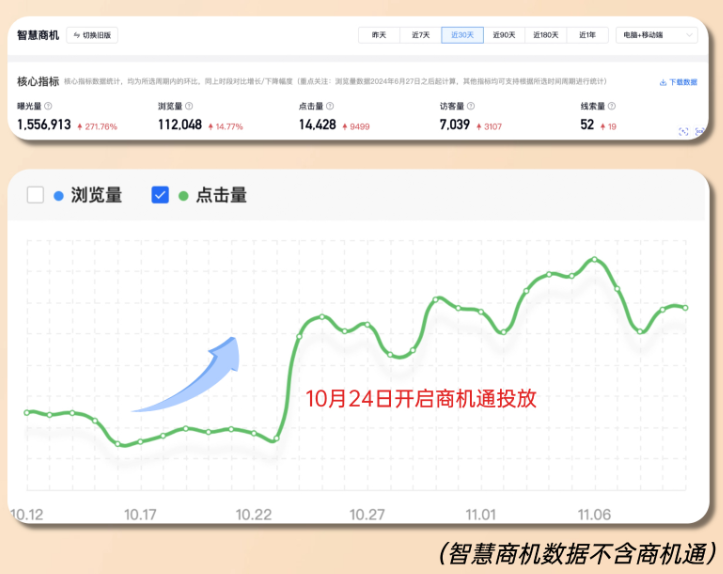This screenshot has height=574, width=723.
Task: Click the download icon for 下载数据
Action: coord(663,83)
